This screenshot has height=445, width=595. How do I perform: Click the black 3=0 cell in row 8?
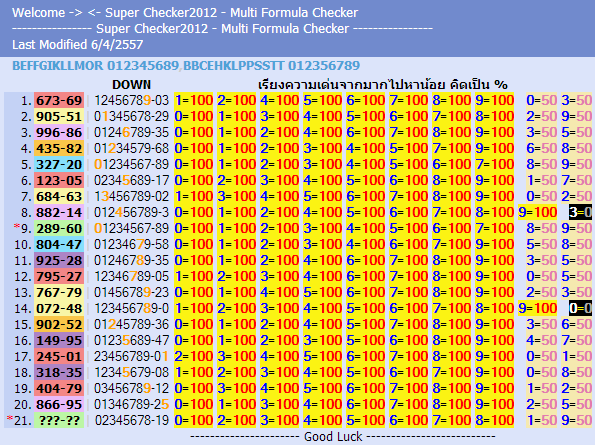point(580,212)
